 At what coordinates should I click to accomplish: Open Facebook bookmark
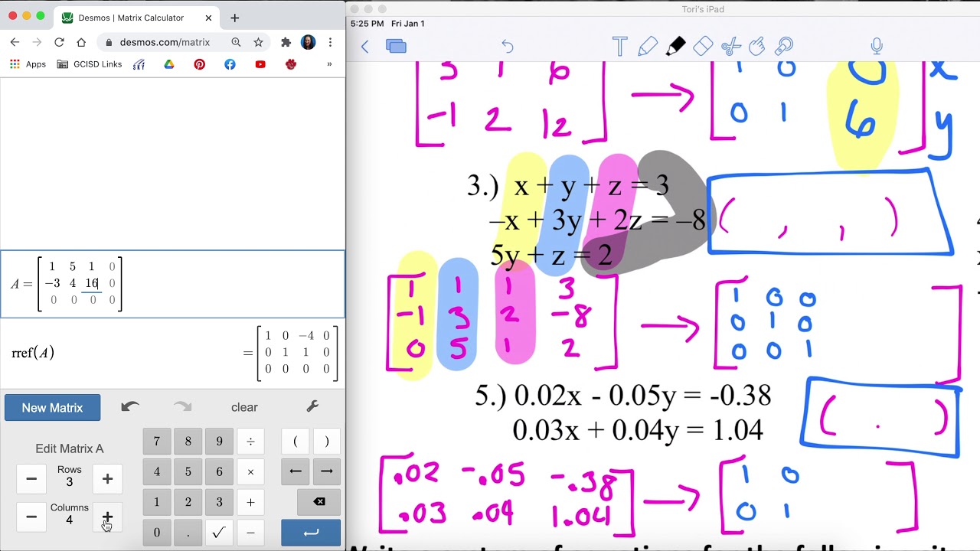[x=230, y=64]
